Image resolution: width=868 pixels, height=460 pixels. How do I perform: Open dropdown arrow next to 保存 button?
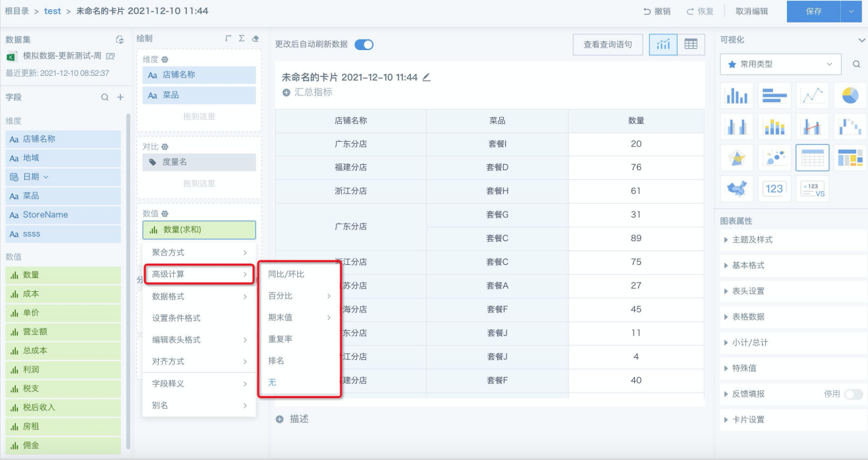point(852,11)
